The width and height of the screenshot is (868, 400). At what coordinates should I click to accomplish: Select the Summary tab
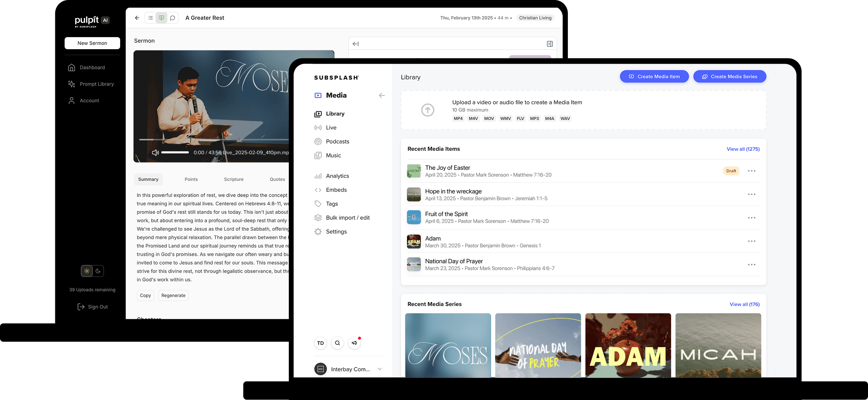pos(148,179)
